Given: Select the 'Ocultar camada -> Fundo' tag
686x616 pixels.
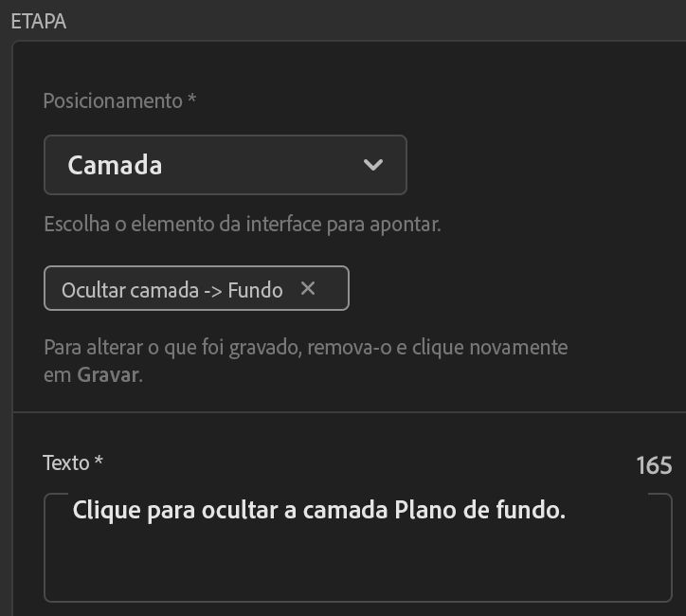Looking at the screenshot, I should tap(171, 290).
